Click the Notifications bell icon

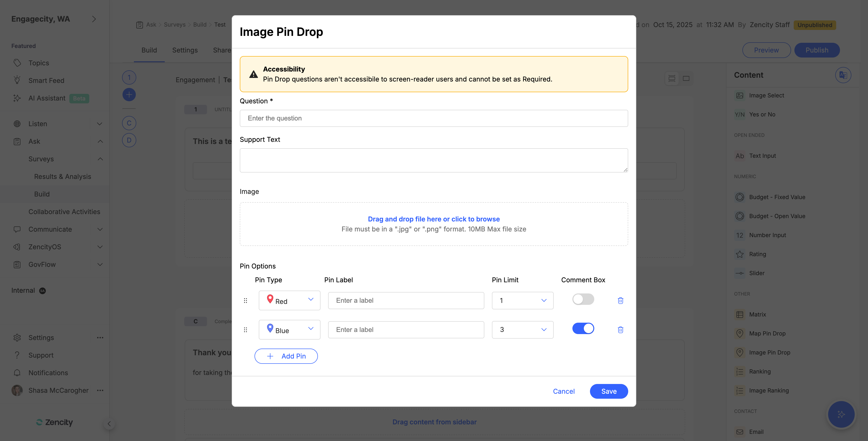pyautogui.click(x=17, y=373)
